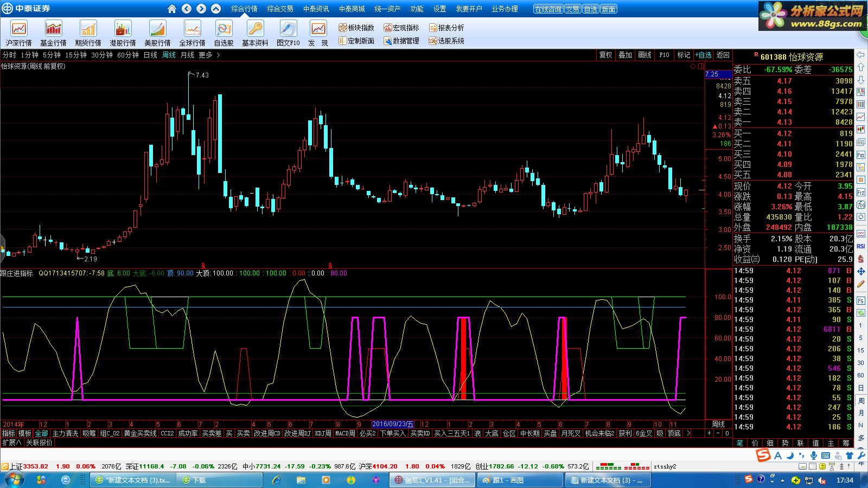868x488 pixels.
Task: Click right sidebar left-arrow back icon
Action: point(861,55)
